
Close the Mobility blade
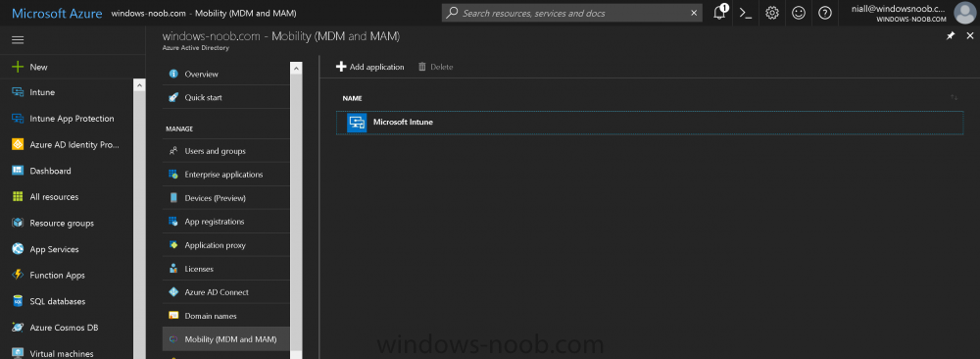[969, 36]
